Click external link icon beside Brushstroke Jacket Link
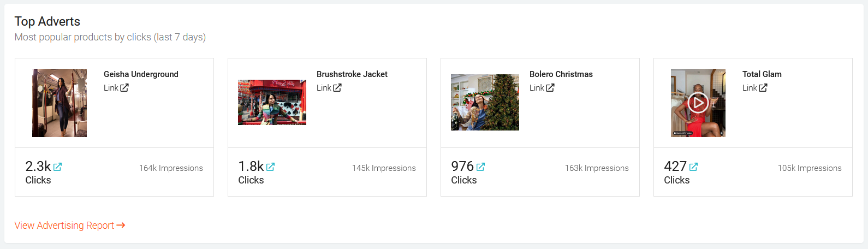The image size is (868, 249). pyautogui.click(x=337, y=87)
